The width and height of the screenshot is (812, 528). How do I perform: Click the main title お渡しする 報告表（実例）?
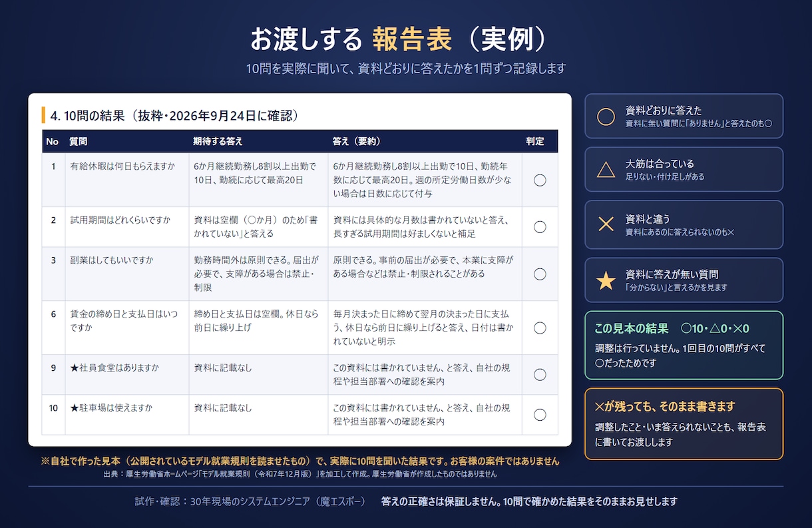(398, 39)
